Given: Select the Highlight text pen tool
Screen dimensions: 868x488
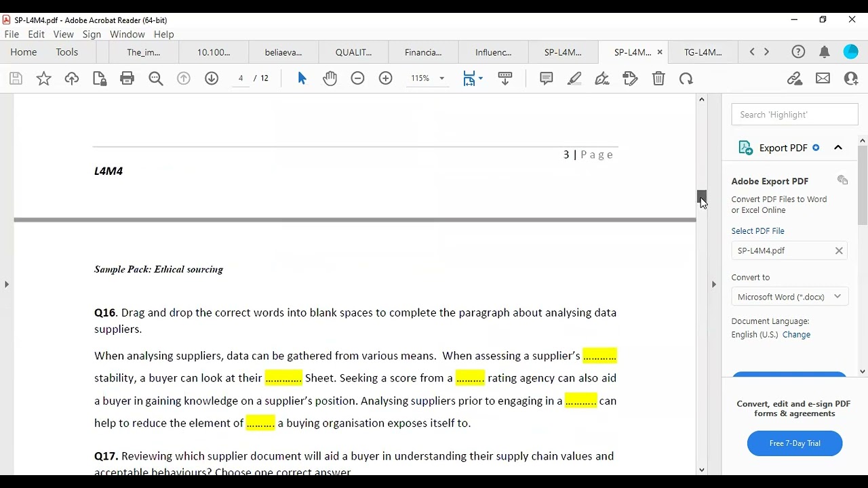Looking at the screenshot, I should click(x=574, y=79).
